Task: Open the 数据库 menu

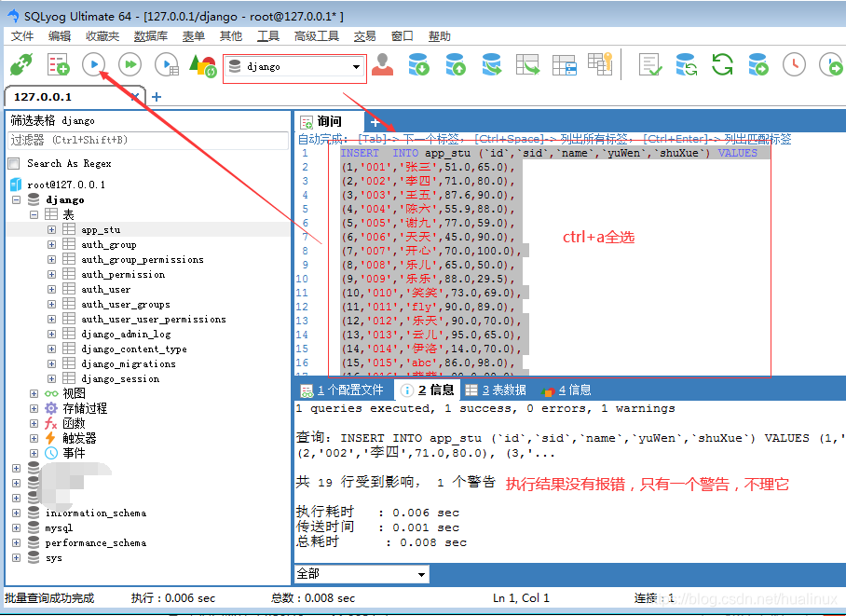Action: pos(151,36)
